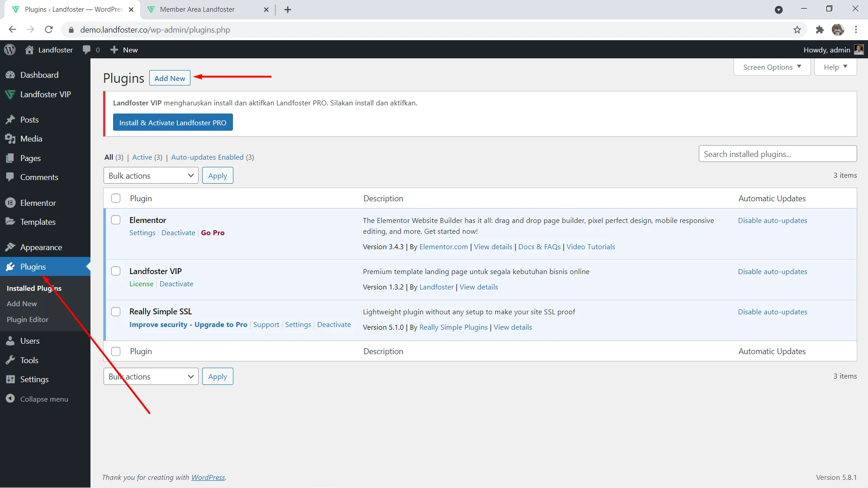The width and height of the screenshot is (868, 488).
Task: Expand the Screen Options panel
Action: click(772, 67)
